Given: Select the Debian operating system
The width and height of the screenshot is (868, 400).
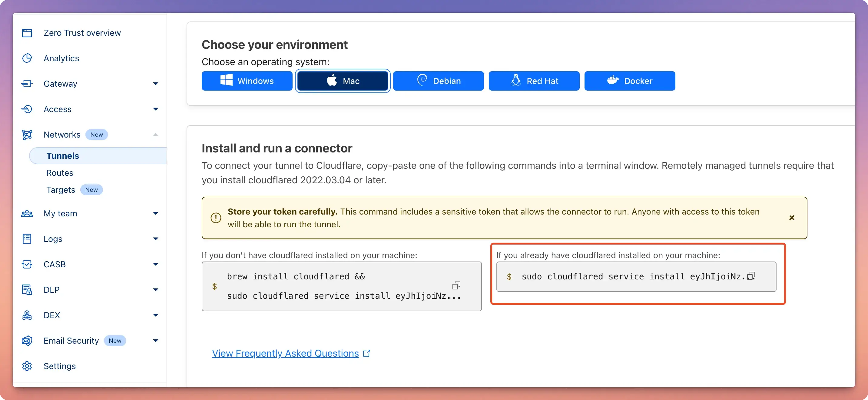Looking at the screenshot, I should [438, 81].
